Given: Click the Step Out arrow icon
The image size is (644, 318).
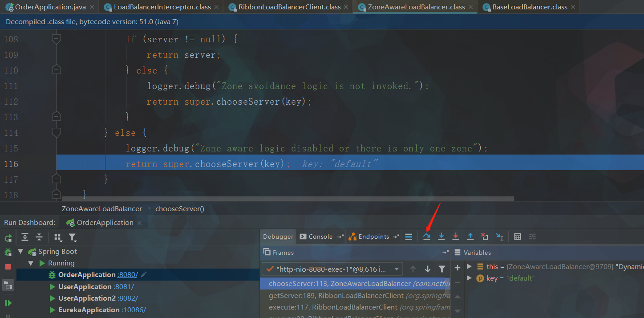Looking at the screenshot, I should tap(470, 236).
